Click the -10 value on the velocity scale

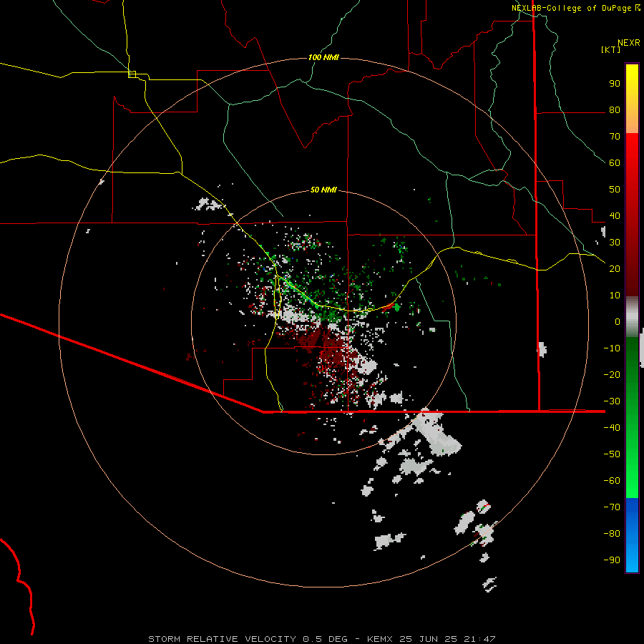612,348
